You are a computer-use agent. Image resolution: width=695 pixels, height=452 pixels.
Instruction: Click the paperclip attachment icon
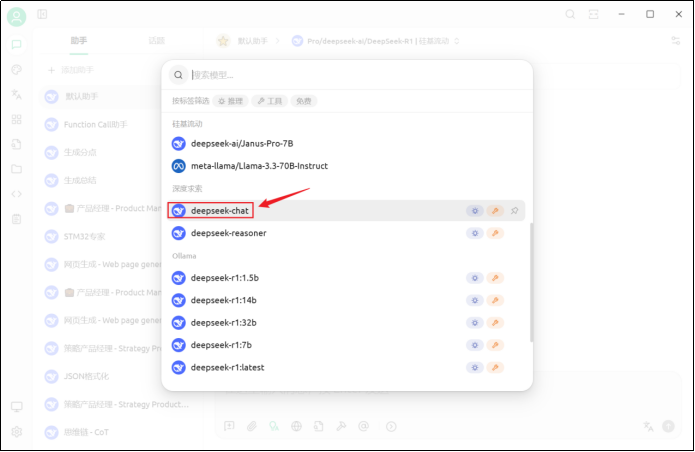[252, 426]
